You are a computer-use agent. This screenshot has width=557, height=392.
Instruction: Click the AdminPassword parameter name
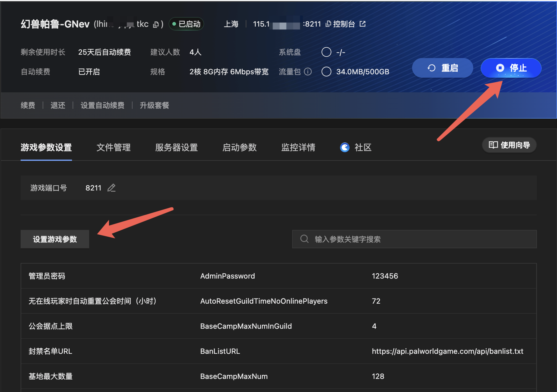[x=227, y=276]
